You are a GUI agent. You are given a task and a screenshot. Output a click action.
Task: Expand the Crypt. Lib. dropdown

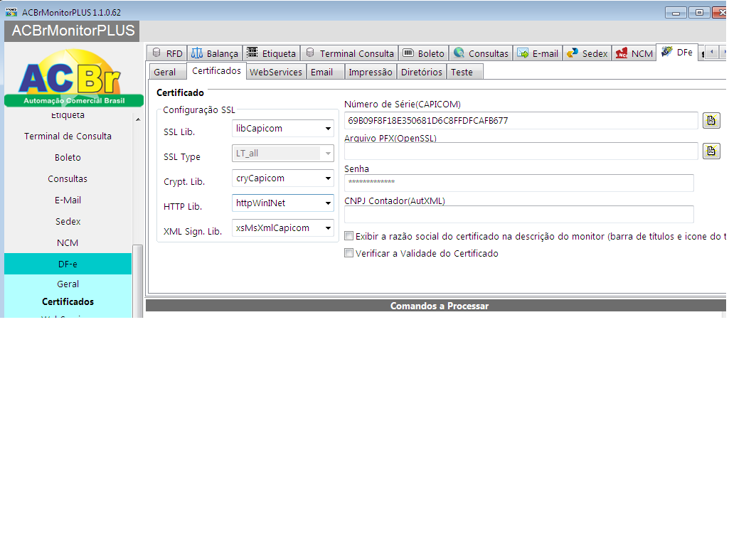[x=328, y=178]
